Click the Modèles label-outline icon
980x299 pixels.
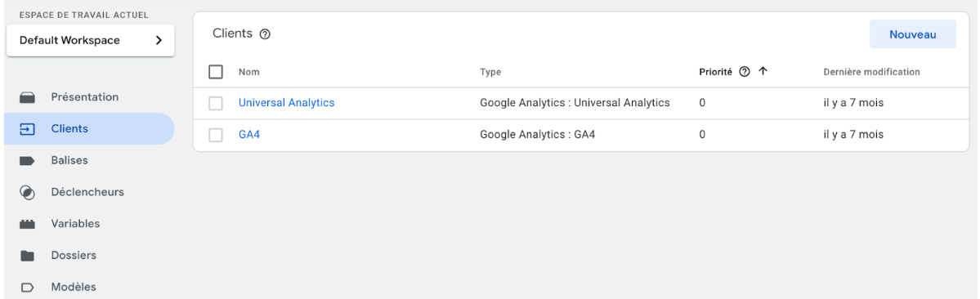tap(28, 288)
